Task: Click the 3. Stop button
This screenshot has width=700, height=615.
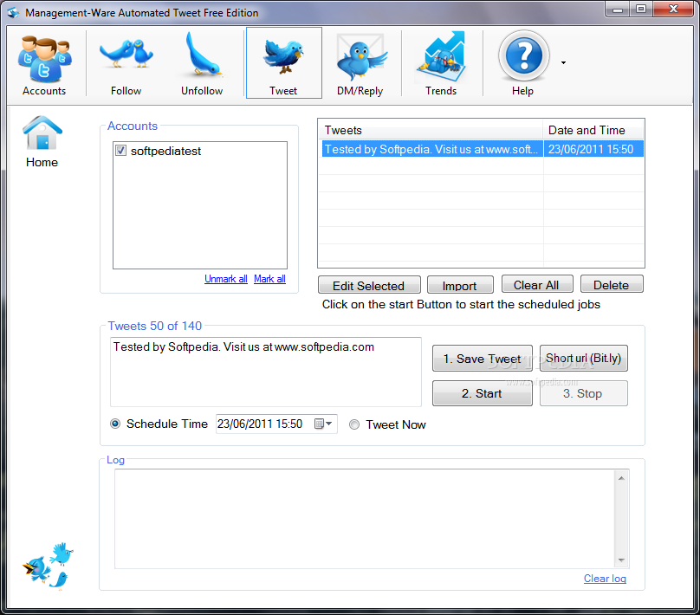Action: [x=584, y=393]
